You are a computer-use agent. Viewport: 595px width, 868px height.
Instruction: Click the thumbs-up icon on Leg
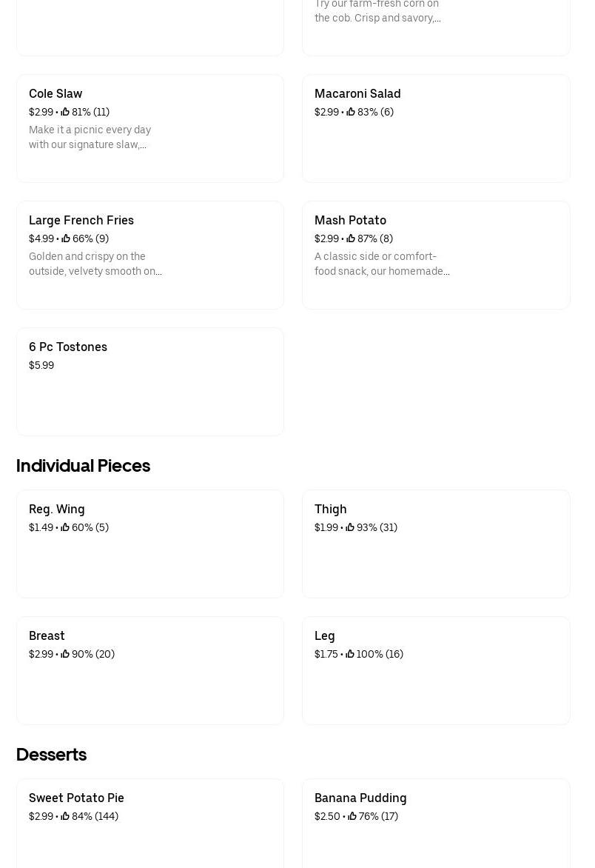[350, 654]
